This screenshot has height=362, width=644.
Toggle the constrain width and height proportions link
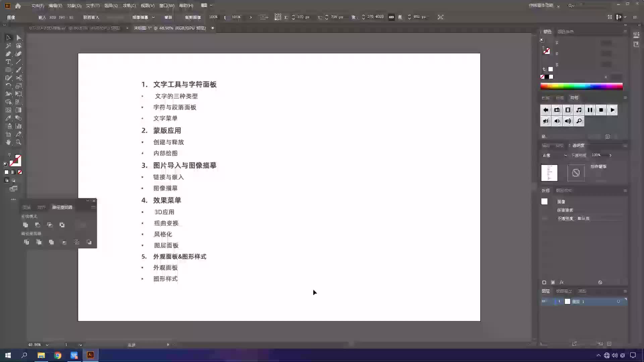pyautogui.click(x=391, y=17)
